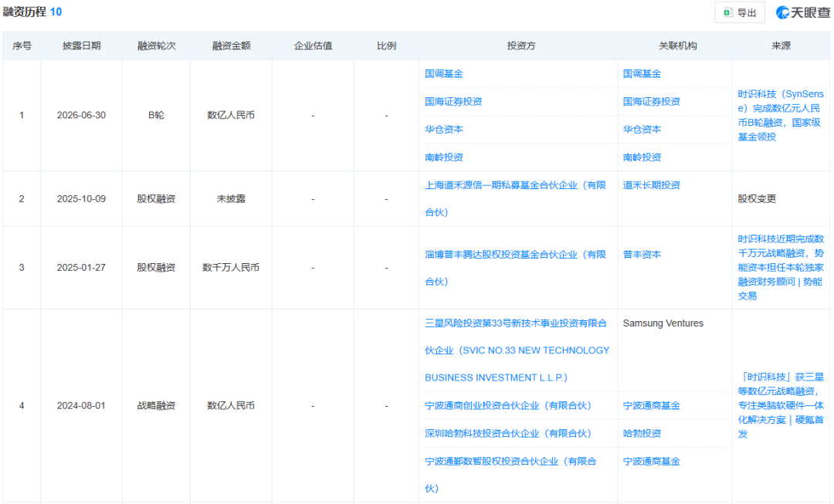This screenshot has width=834, height=504.
Task: Click the 投资方 column header
Action: tap(521, 46)
